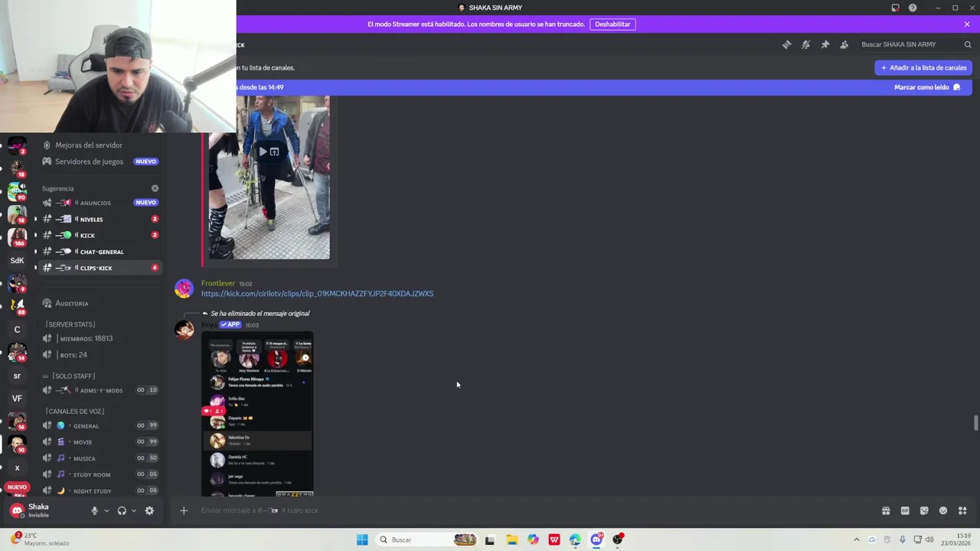Expand threads arrow beside KICK channel
The image size is (980, 551).
click(x=35, y=235)
